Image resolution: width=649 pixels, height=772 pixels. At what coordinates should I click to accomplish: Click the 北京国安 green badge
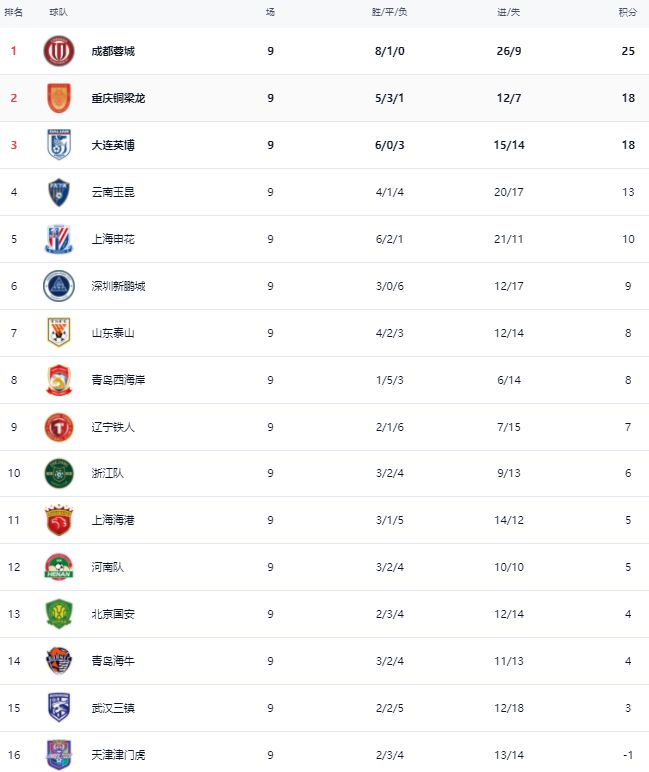click(59, 614)
